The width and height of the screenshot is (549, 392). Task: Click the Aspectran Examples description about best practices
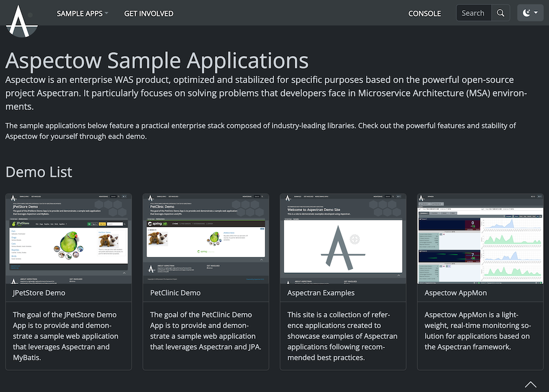343,336
